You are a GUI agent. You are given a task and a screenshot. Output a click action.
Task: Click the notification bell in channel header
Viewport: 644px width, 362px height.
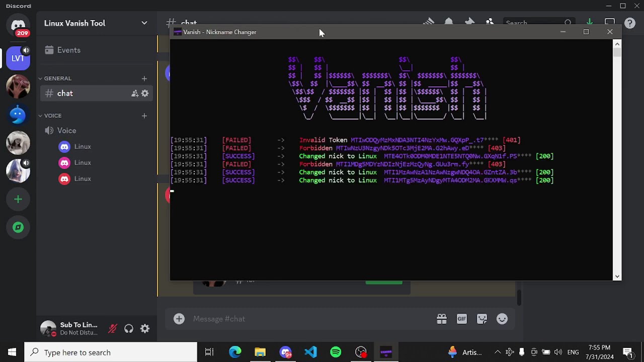coord(449,23)
